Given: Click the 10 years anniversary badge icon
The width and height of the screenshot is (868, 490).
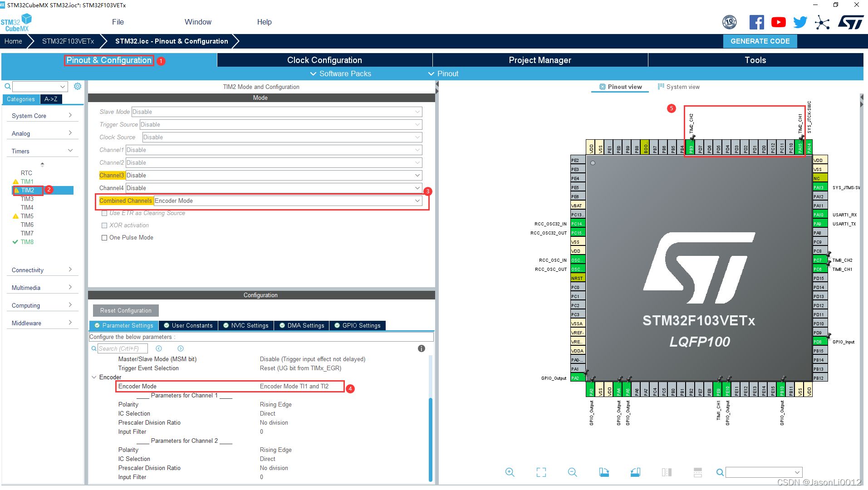Looking at the screenshot, I should (x=729, y=22).
